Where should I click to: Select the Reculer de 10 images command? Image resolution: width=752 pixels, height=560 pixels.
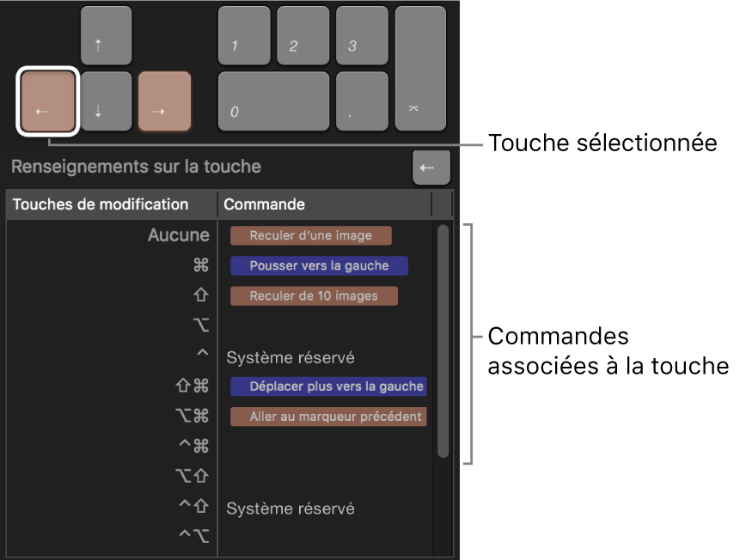[x=314, y=295]
